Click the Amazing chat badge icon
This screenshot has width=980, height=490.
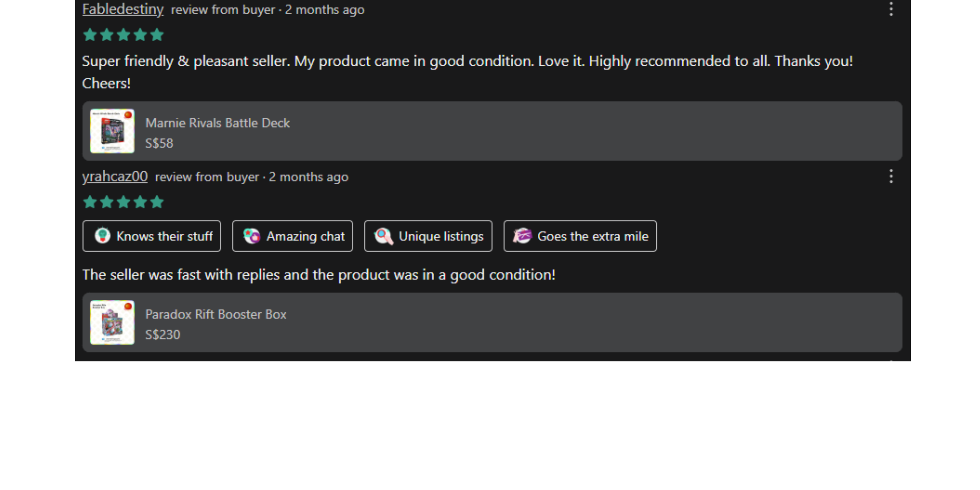click(251, 236)
